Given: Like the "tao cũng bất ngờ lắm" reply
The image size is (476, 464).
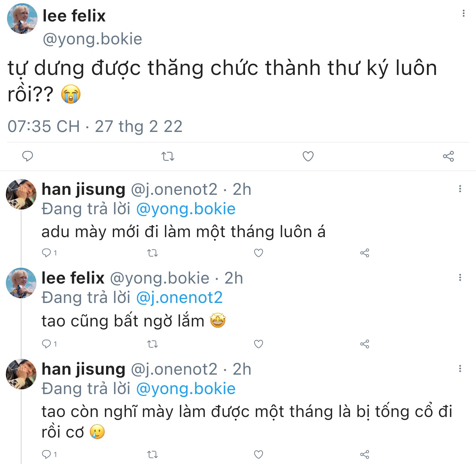Looking at the screenshot, I should 258,344.
